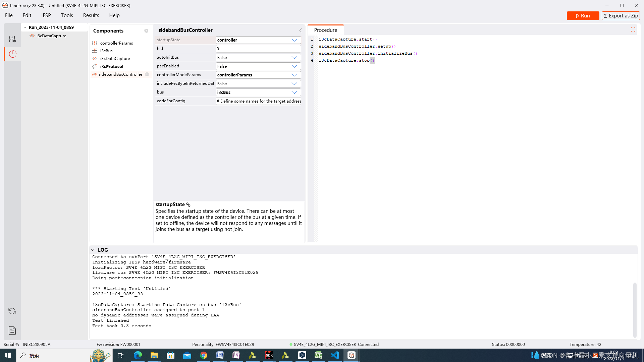Click the i3cProtocol component icon

point(95,66)
